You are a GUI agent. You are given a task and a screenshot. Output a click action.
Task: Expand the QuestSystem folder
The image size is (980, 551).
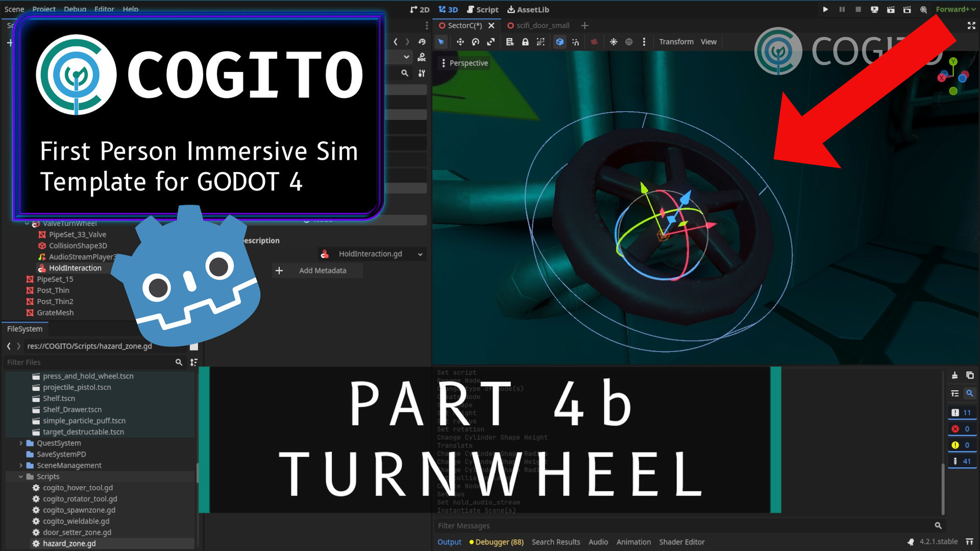tap(21, 443)
